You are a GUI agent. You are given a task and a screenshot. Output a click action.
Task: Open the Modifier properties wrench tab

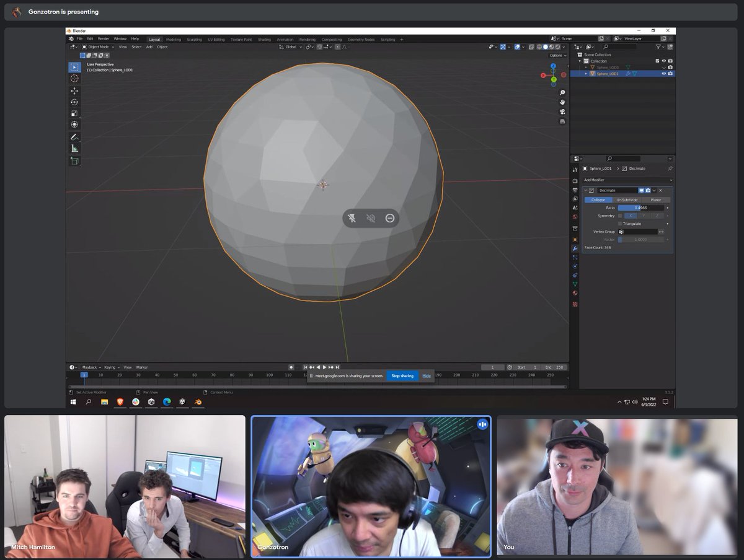pyautogui.click(x=575, y=248)
